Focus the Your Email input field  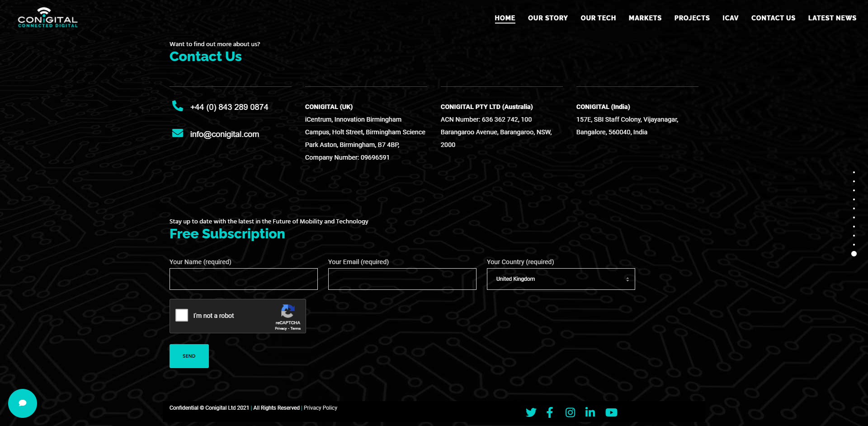[x=402, y=279]
